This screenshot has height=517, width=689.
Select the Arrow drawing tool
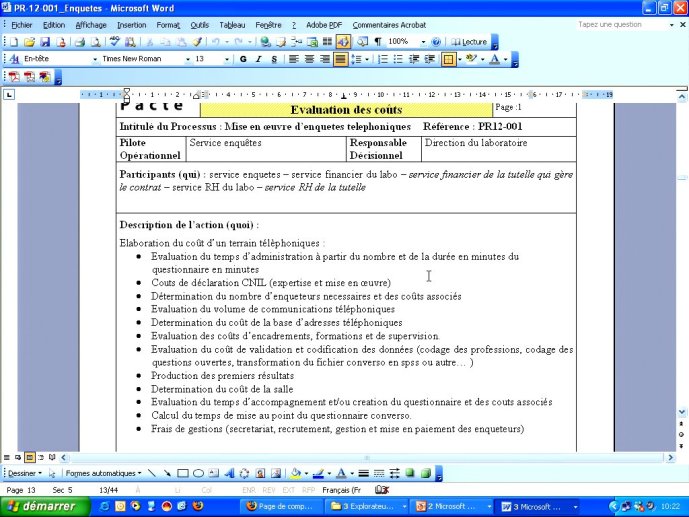pyautogui.click(x=167, y=474)
